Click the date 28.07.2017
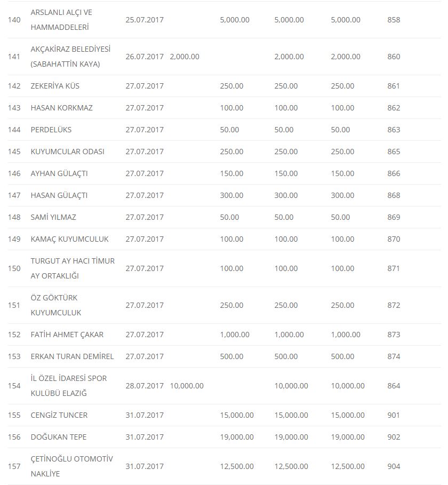448x485 pixels. tap(145, 386)
